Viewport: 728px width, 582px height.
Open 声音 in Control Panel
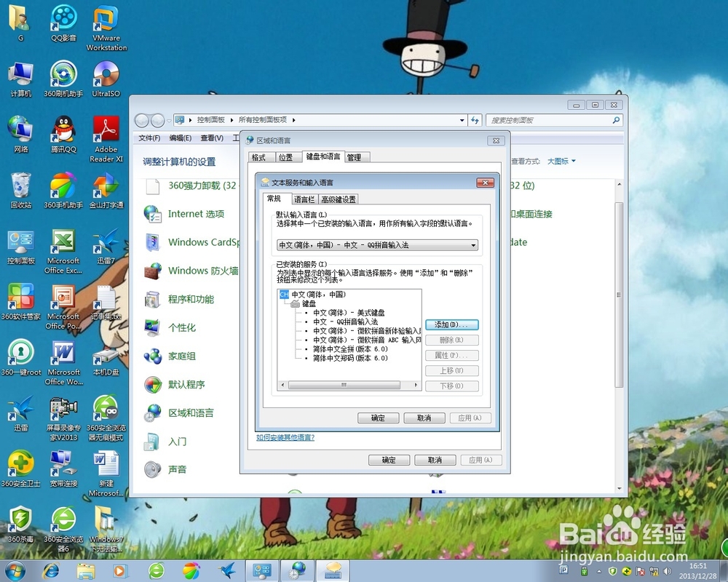pyautogui.click(x=165, y=470)
